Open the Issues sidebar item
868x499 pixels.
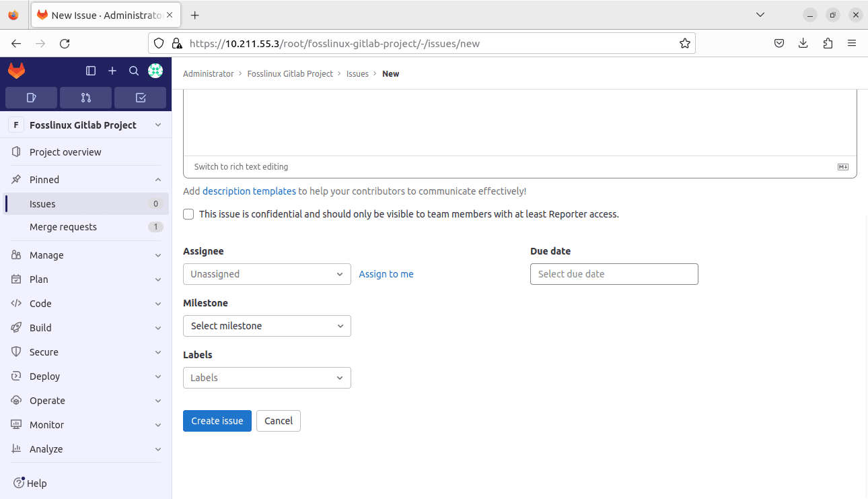point(86,204)
